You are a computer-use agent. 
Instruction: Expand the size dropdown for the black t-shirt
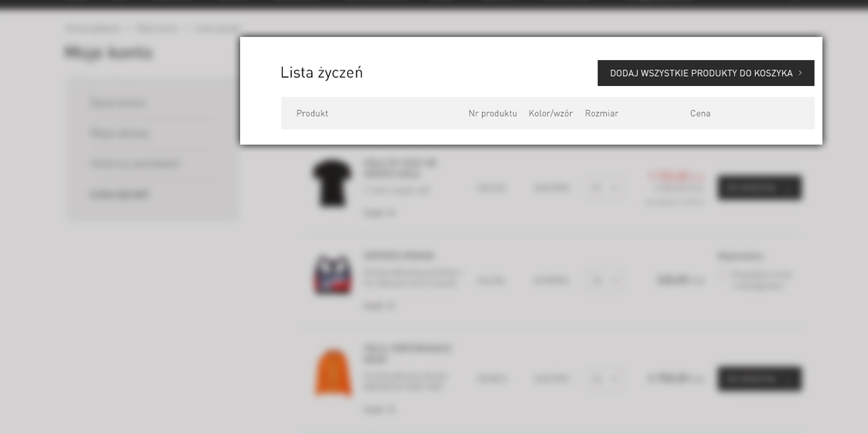[605, 188]
